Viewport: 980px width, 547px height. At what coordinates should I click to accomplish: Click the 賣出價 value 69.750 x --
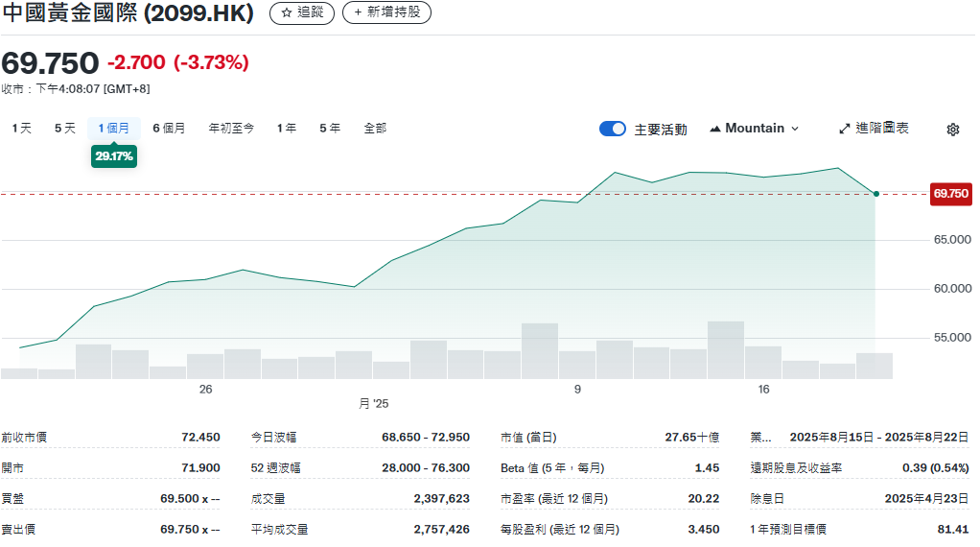coord(190,530)
